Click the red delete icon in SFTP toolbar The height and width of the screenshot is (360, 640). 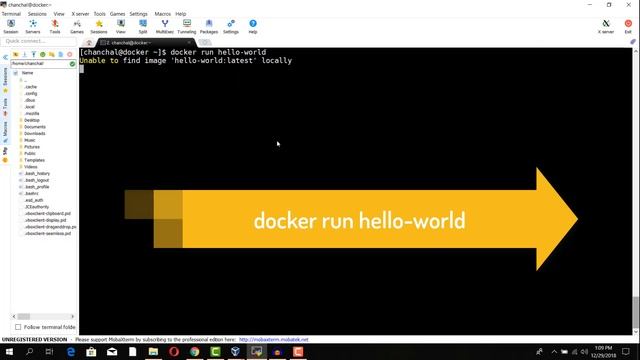point(70,54)
